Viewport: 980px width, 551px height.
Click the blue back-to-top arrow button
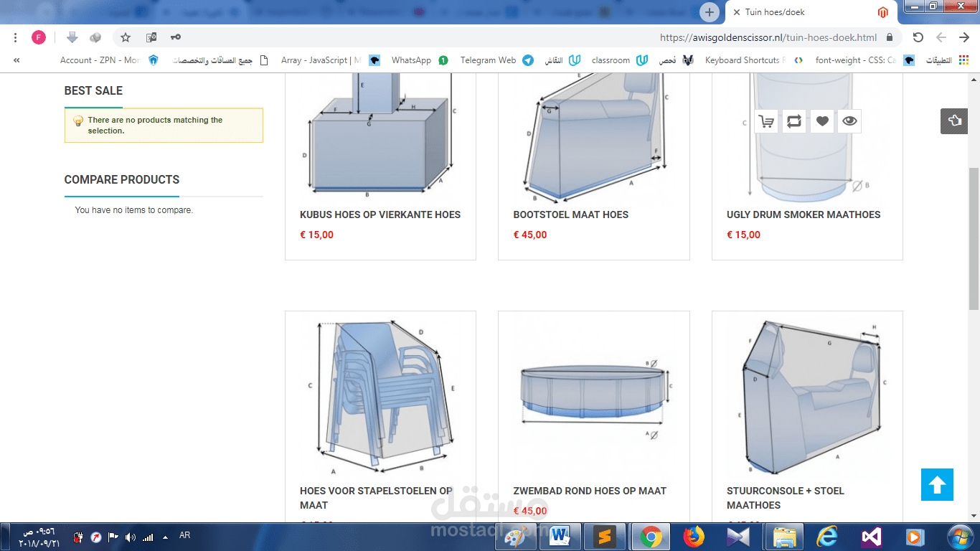(x=937, y=484)
